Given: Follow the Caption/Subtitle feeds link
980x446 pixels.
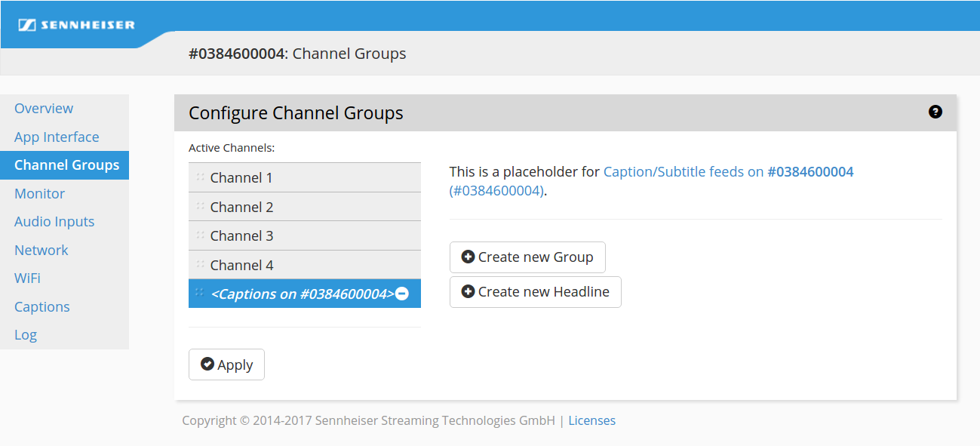Looking at the screenshot, I should point(727,172).
